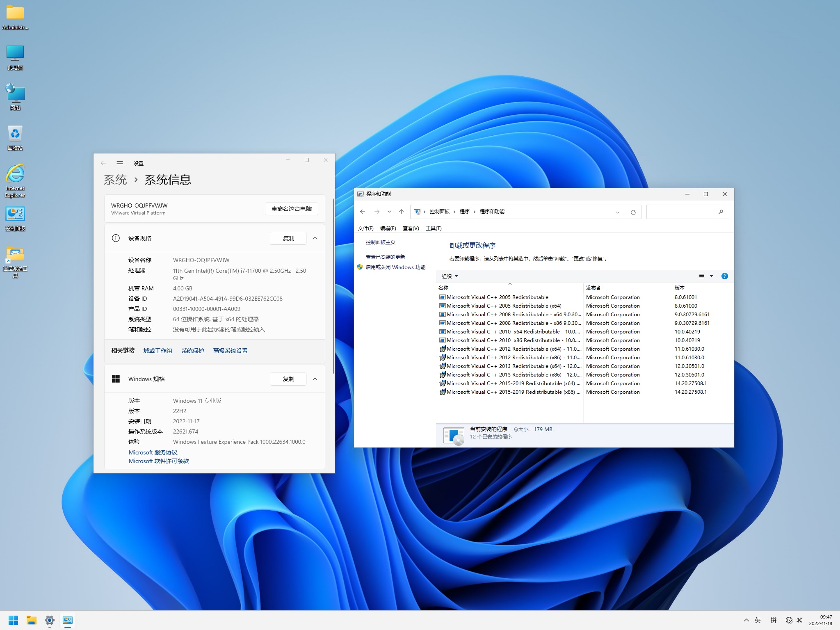840x630 pixels.
Task: Open the 高级系统设置 link
Action: [231, 351]
